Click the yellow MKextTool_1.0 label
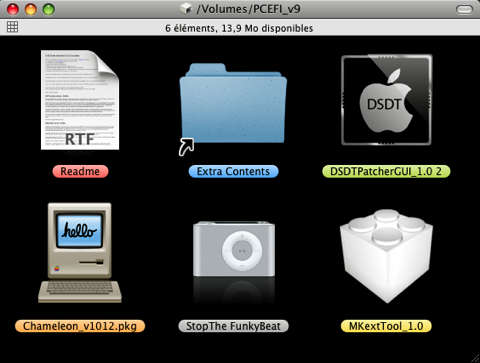The height and width of the screenshot is (363, 480). click(x=386, y=326)
